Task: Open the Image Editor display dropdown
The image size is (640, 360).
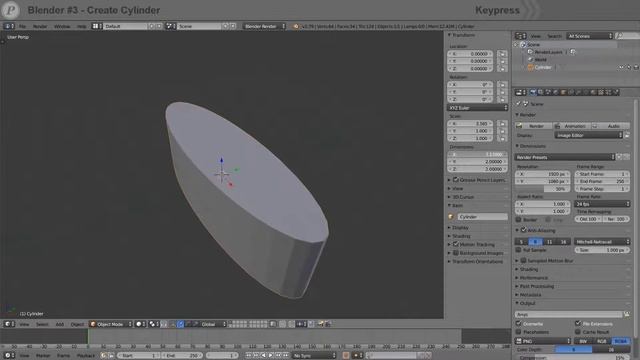Action: tap(588, 135)
